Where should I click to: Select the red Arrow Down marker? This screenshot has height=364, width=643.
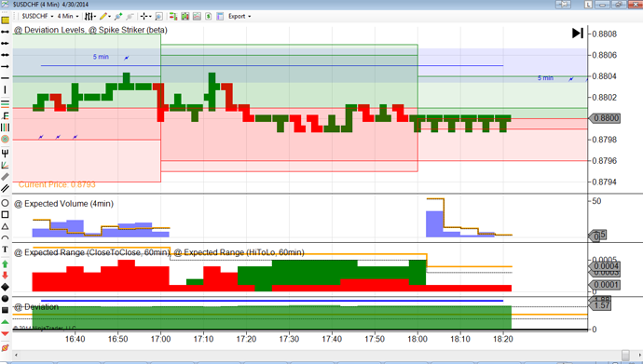(x=5, y=276)
